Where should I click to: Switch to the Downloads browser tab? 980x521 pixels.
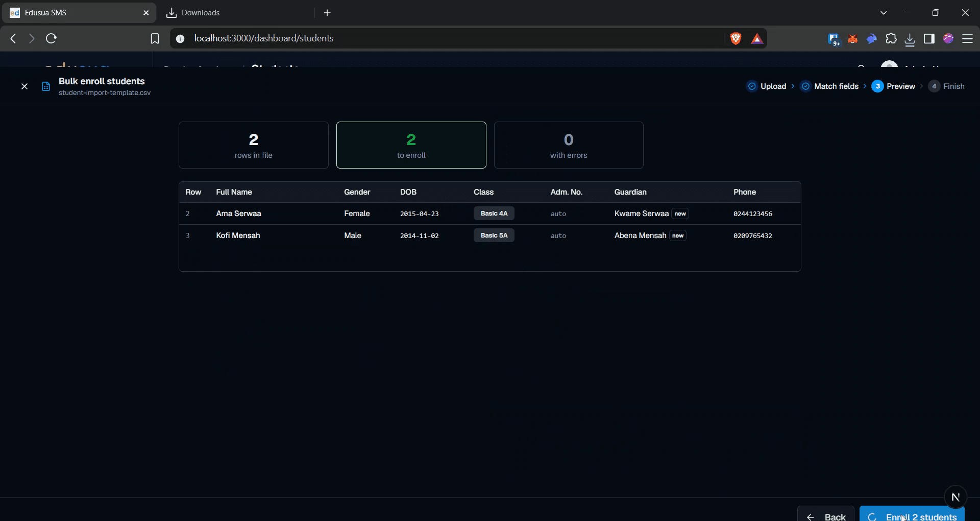coord(235,13)
